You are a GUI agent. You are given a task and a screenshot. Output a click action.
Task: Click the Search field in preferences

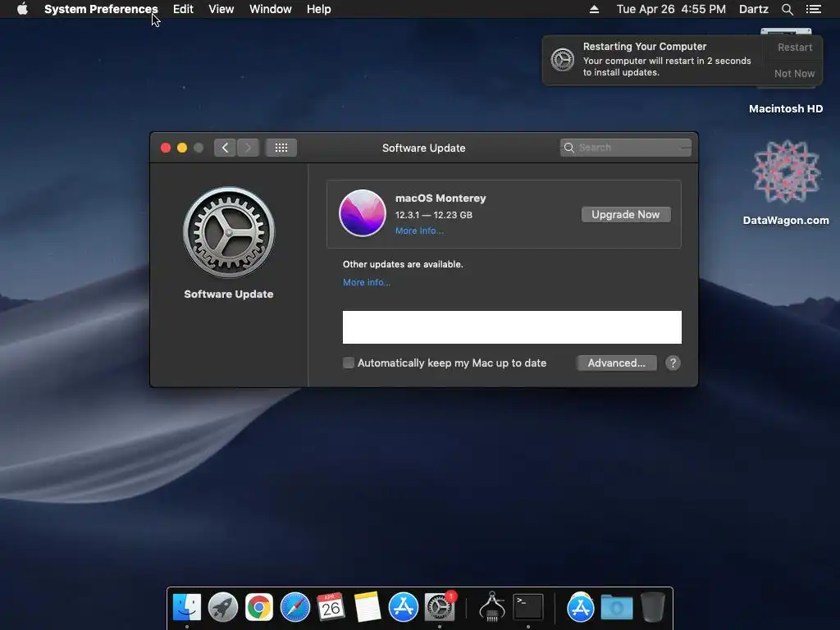626,148
